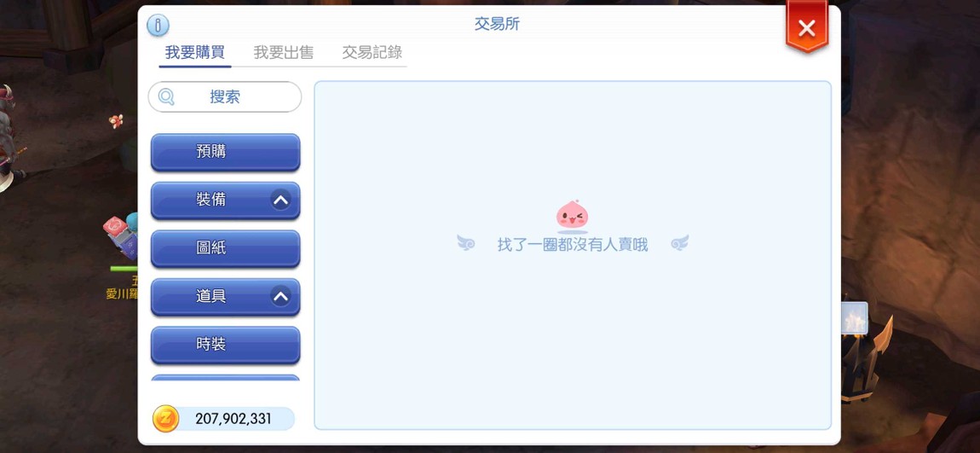Collapse the 裝備 category chevron
The width and height of the screenshot is (980, 453).
coord(280,200)
